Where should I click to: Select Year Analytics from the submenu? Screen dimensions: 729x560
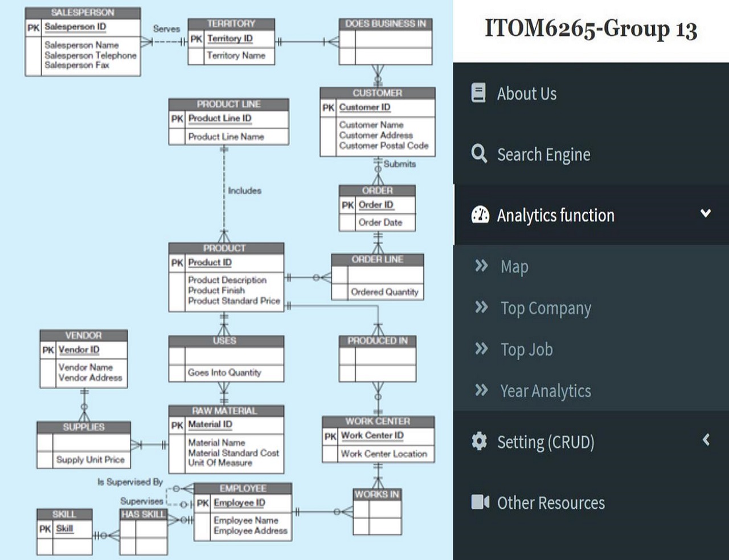click(546, 392)
